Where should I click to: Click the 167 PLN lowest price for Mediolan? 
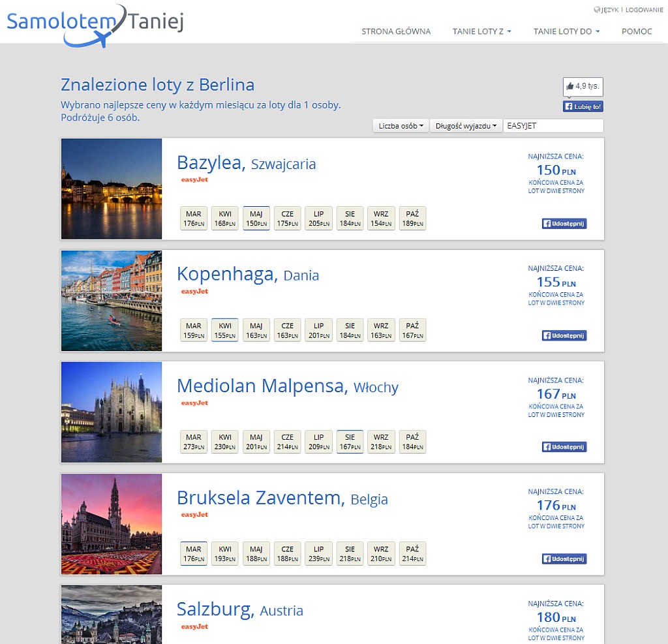556,394
